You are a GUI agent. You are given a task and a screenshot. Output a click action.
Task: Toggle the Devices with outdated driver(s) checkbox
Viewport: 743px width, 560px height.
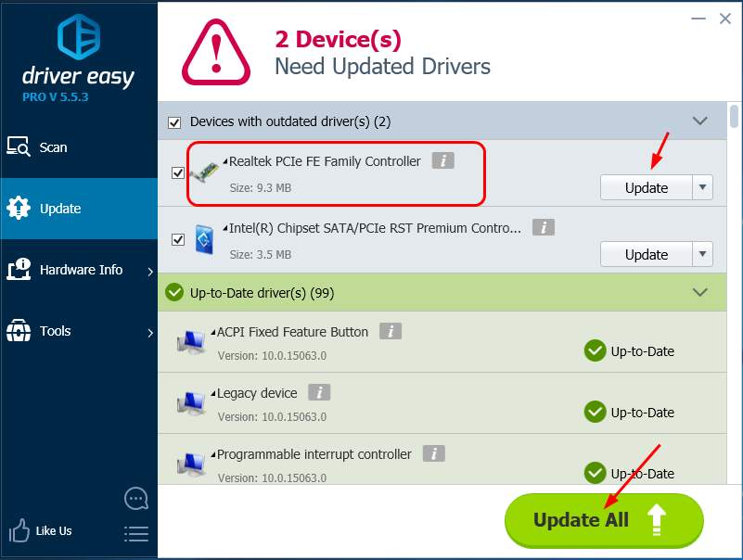[174, 122]
